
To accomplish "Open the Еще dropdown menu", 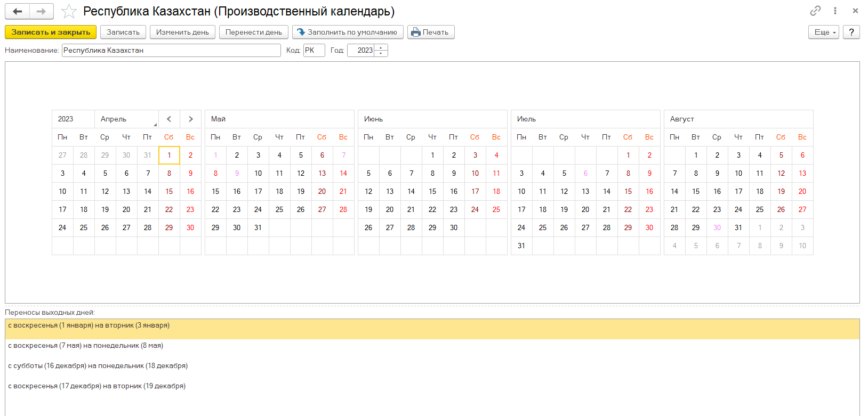I will point(824,32).
